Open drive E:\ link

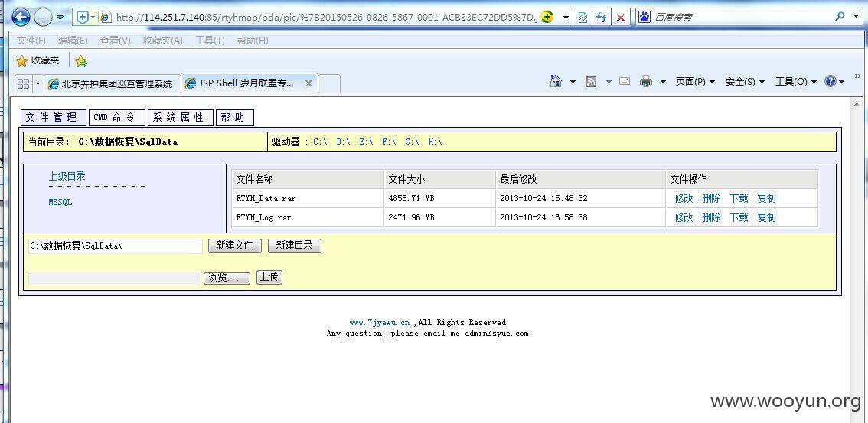[367, 142]
